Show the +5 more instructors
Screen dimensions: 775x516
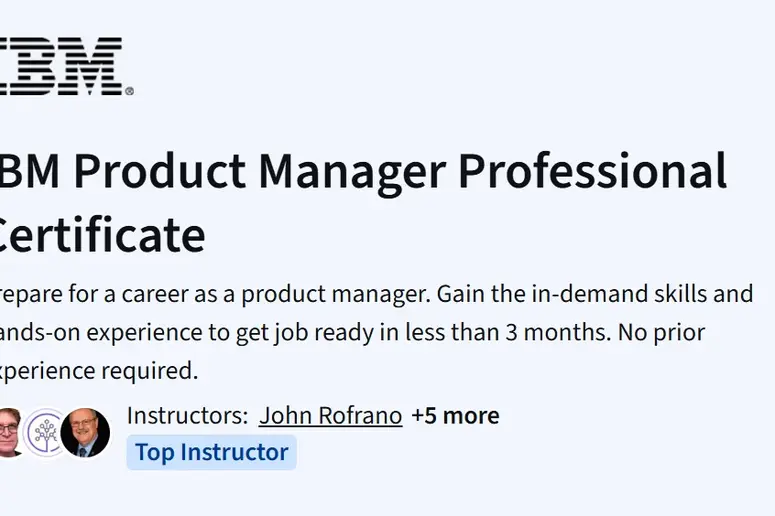[x=455, y=416]
